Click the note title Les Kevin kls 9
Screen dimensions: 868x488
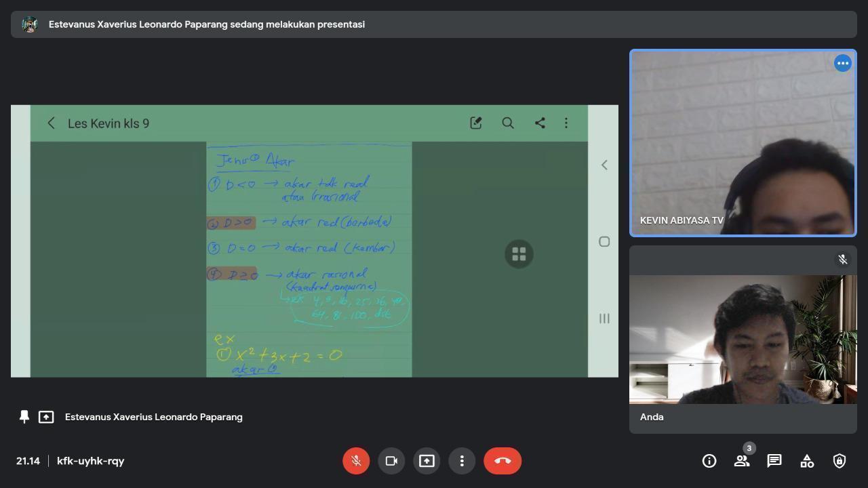click(108, 123)
